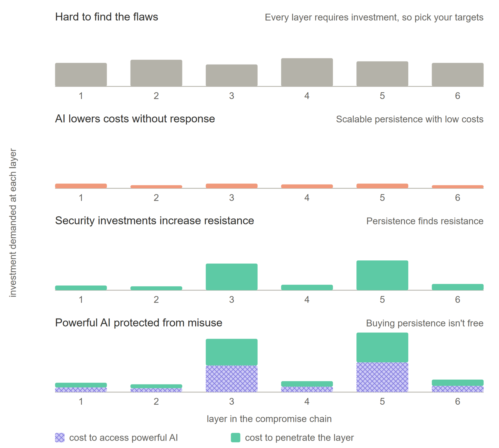Viewport: 499px width, 448px height.
Task: Select the tallest gray bar at layer 4
Action: click(x=307, y=72)
